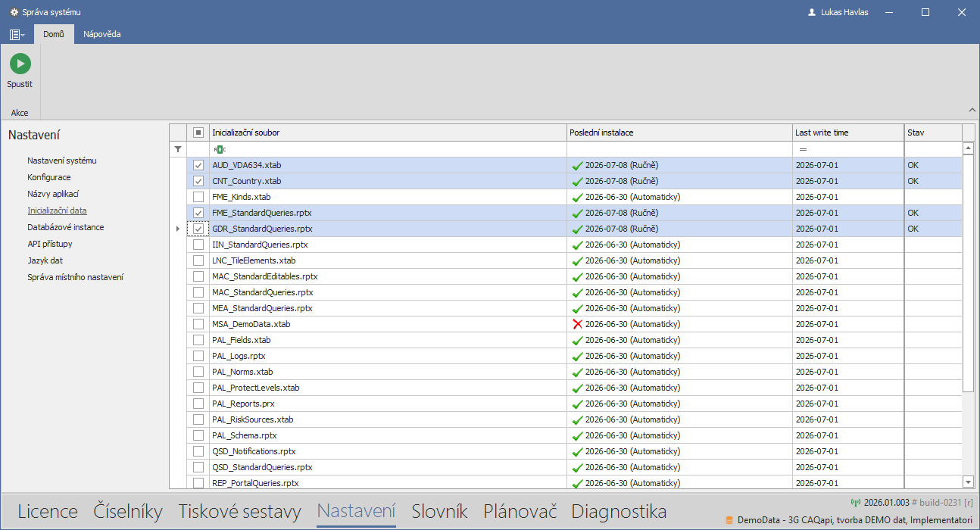Viewport: 980px width, 530px height.
Task: Select the Nastavení module tab
Action: [x=357, y=511]
